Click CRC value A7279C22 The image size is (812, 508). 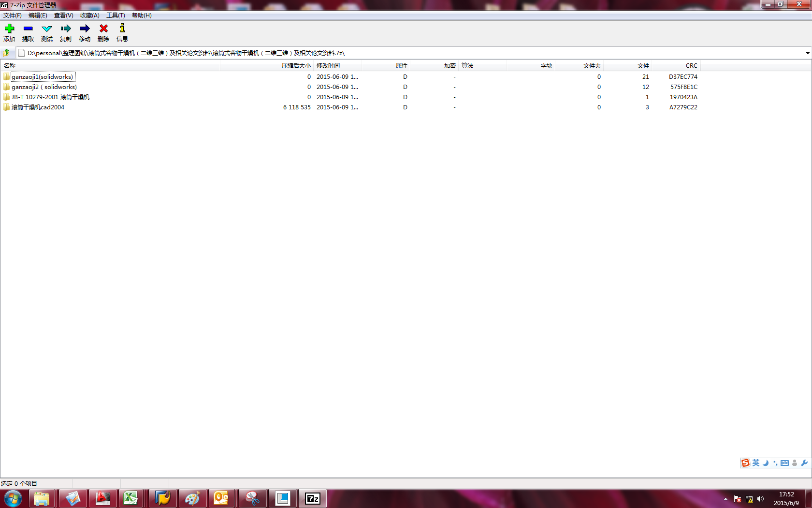683,107
